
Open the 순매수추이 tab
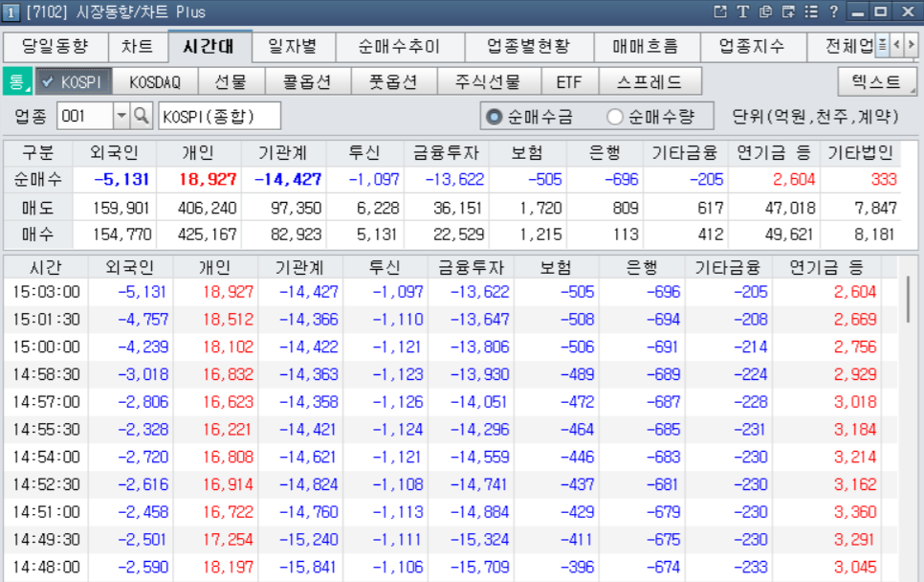pyautogui.click(x=399, y=46)
